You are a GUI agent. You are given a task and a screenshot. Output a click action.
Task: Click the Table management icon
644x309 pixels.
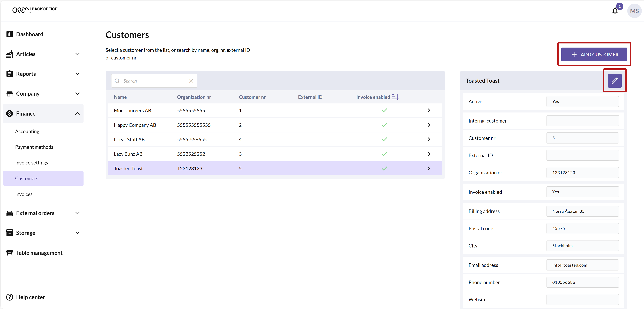10,253
